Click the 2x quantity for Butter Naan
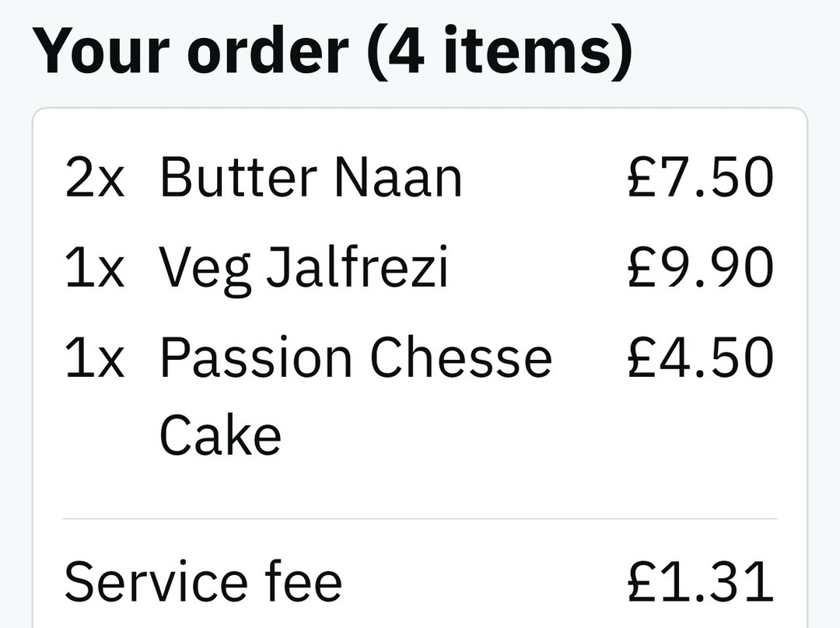 [x=95, y=178]
